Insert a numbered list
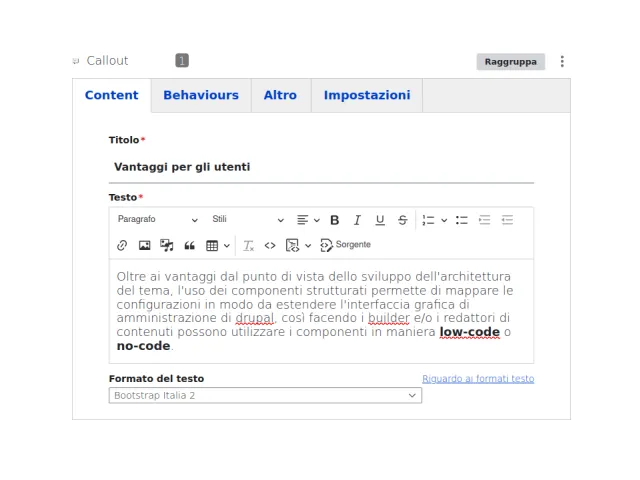Image resolution: width=640 pixels, height=480 pixels. (428, 220)
